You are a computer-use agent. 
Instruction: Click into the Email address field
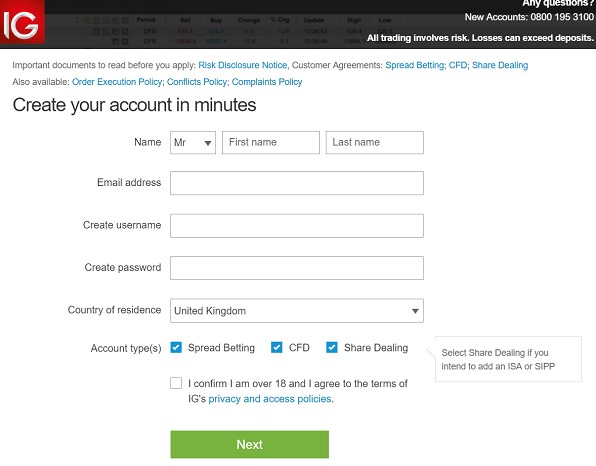click(x=296, y=183)
